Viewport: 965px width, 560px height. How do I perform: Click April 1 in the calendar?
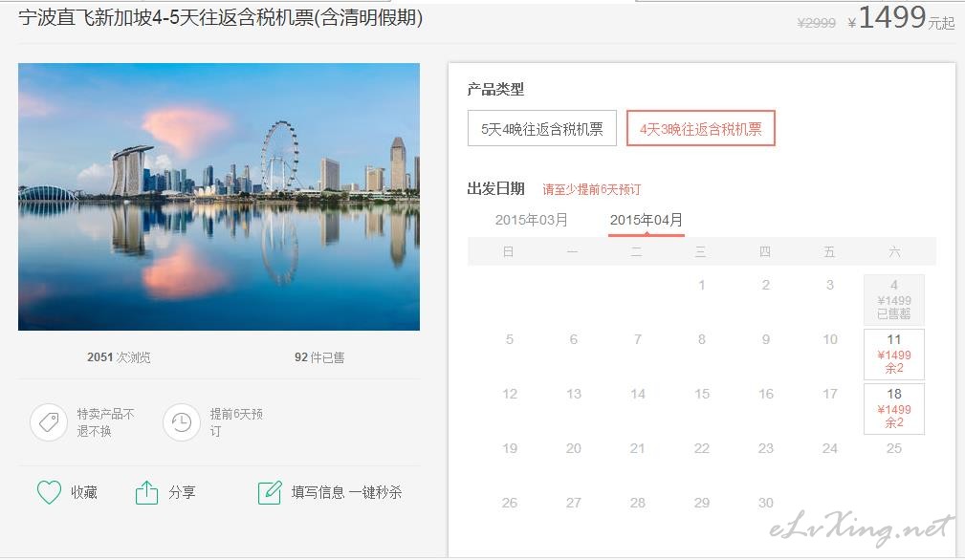pyautogui.click(x=702, y=285)
